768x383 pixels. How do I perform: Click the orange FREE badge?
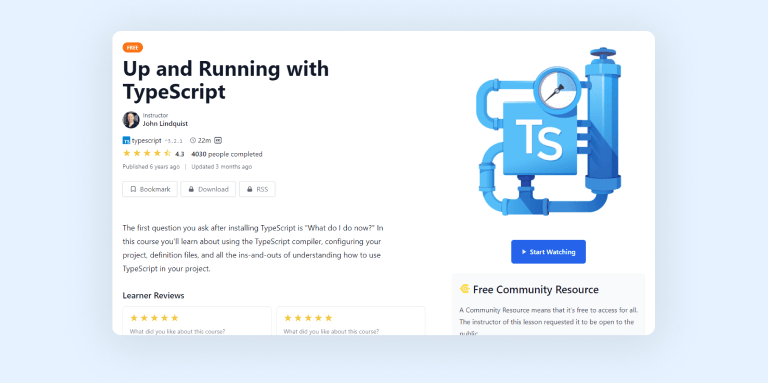[133, 48]
